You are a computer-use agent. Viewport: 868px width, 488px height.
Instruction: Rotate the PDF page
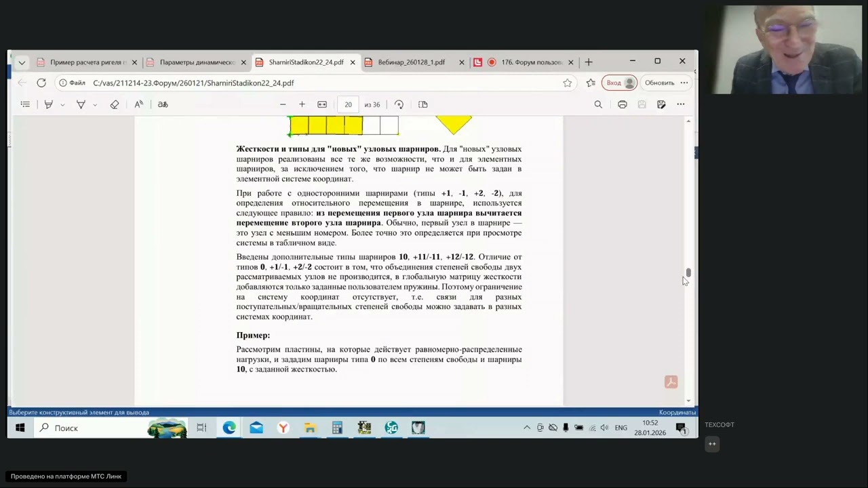[x=399, y=104]
